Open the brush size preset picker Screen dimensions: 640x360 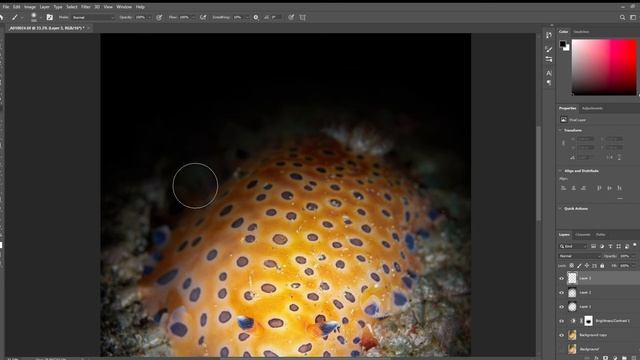pyautogui.click(x=34, y=17)
